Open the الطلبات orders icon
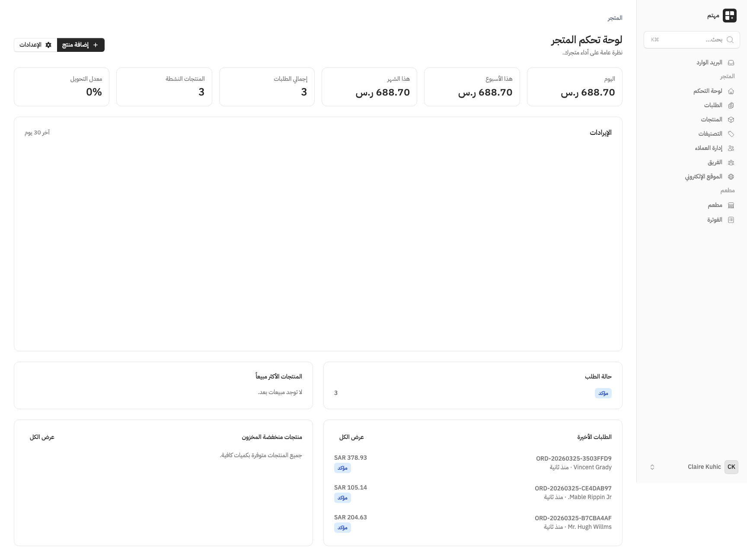Viewport: 747px width, 560px height. 731,105
